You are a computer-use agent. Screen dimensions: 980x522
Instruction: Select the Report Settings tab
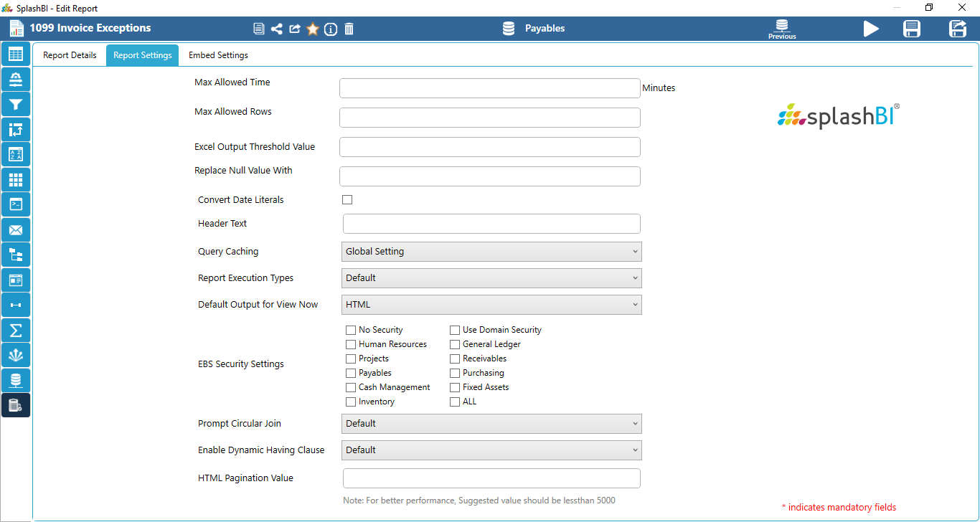pos(142,55)
